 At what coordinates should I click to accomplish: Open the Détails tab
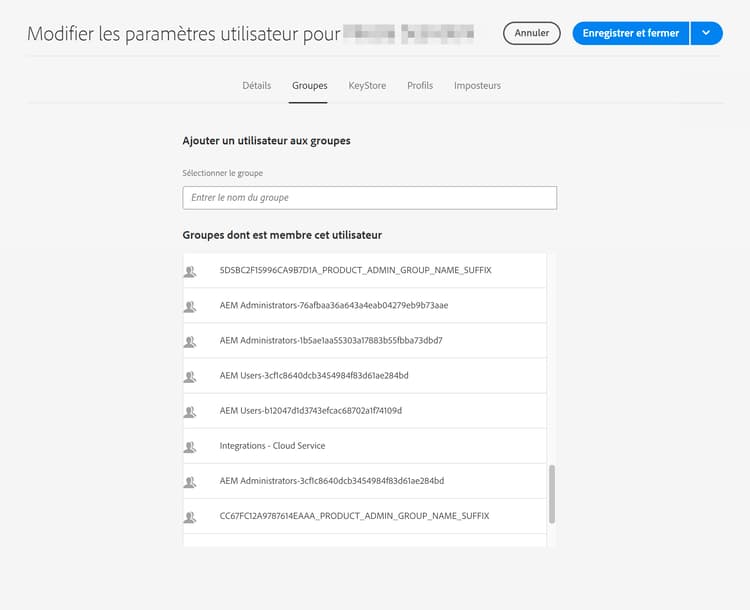pyautogui.click(x=257, y=86)
